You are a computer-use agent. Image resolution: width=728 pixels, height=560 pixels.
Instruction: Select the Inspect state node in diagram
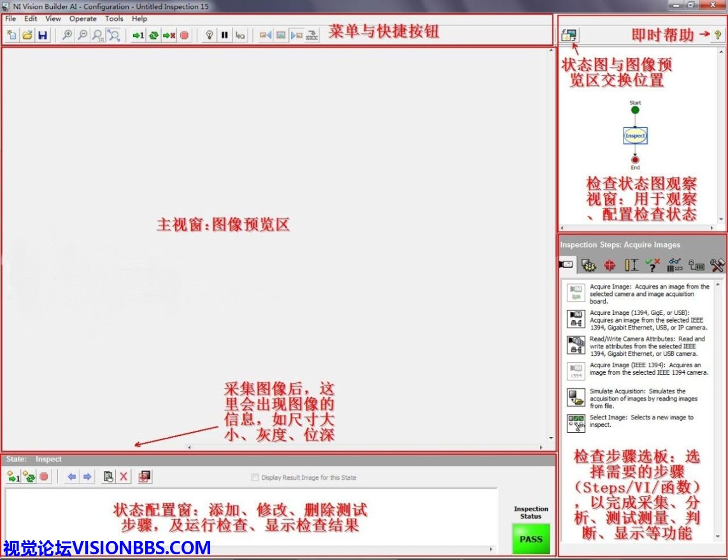(x=635, y=136)
